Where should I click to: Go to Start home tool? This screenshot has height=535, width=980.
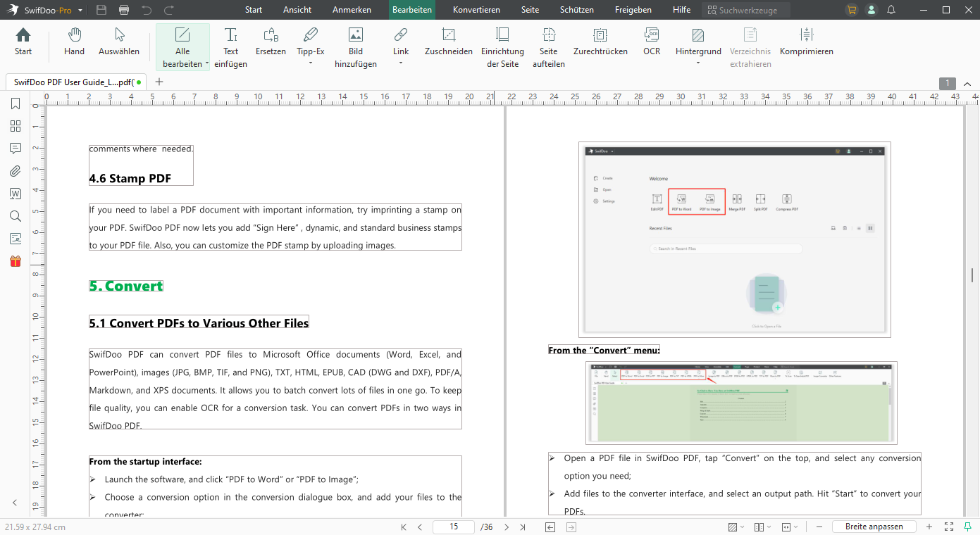coord(23,42)
